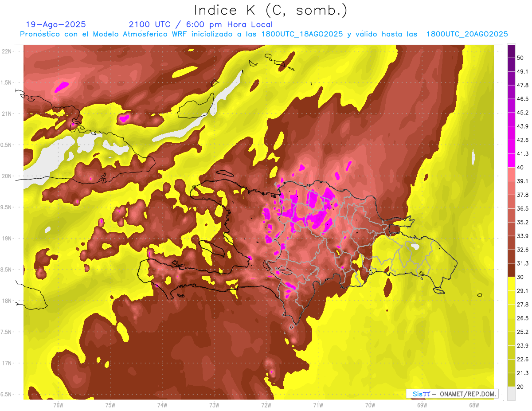Click the colorbar label '20'
Image resolution: width=532 pixels, height=411 pixels.
click(x=521, y=387)
